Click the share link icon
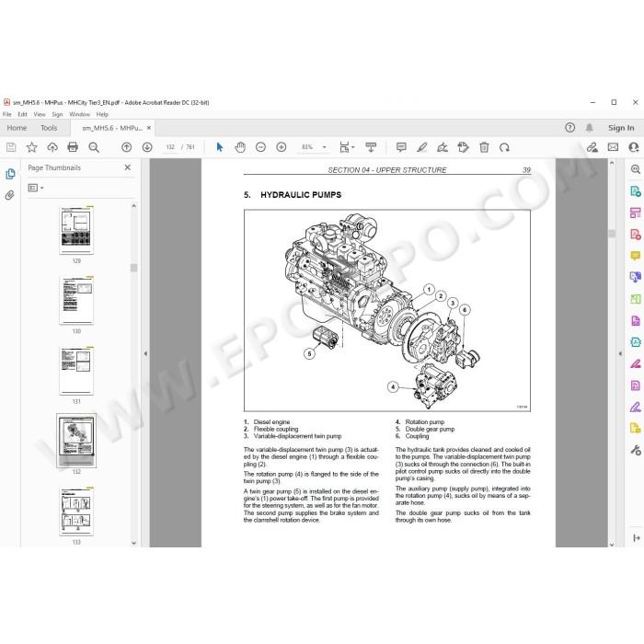The image size is (644, 644). 592,147
